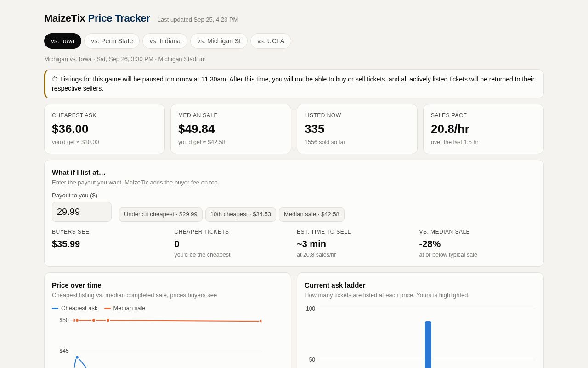The image size is (588, 368).
Task: Click the MaizeTix Price Tracker title
Action: [x=97, y=18]
